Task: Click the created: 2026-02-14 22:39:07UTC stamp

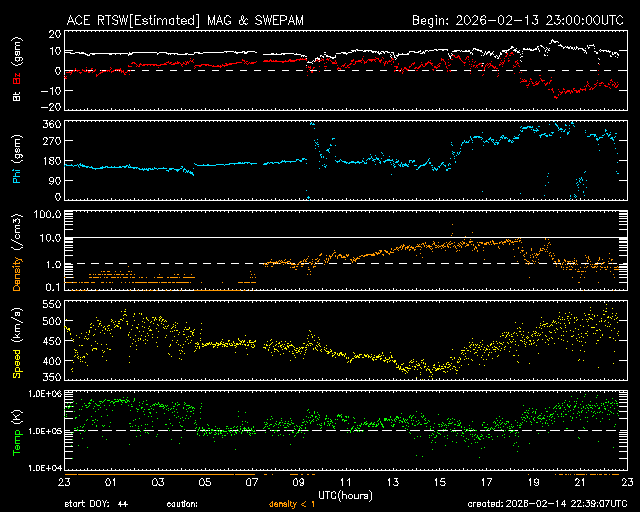Action: (547, 504)
